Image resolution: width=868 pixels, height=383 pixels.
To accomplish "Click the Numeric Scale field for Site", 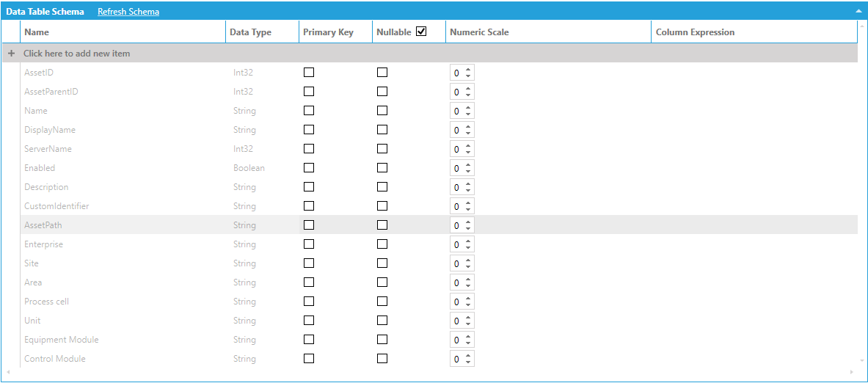I will pyautogui.click(x=457, y=264).
